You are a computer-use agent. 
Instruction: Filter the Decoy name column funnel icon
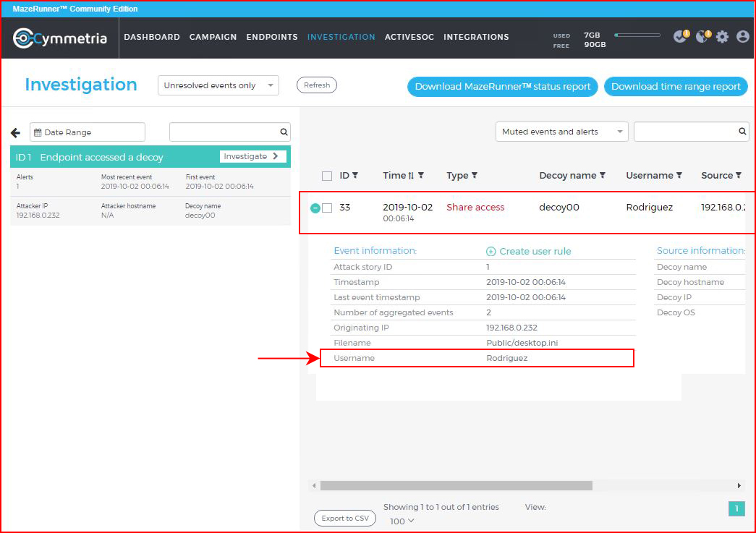coord(602,176)
